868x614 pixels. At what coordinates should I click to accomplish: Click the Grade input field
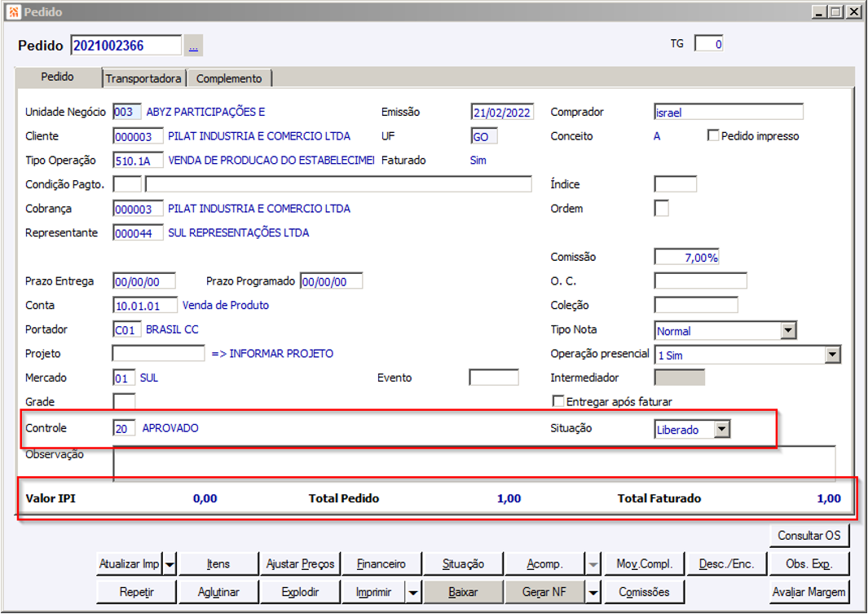point(124,401)
